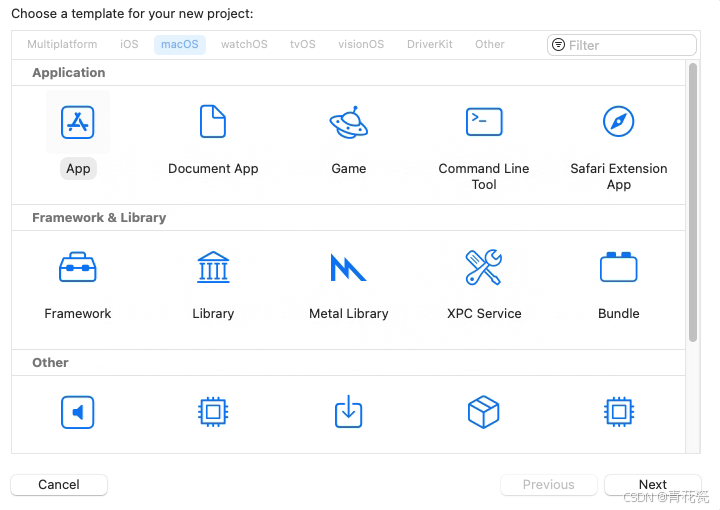The height and width of the screenshot is (510, 720).
Task: Select the Document App template icon
Action: (x=213, y=122)
